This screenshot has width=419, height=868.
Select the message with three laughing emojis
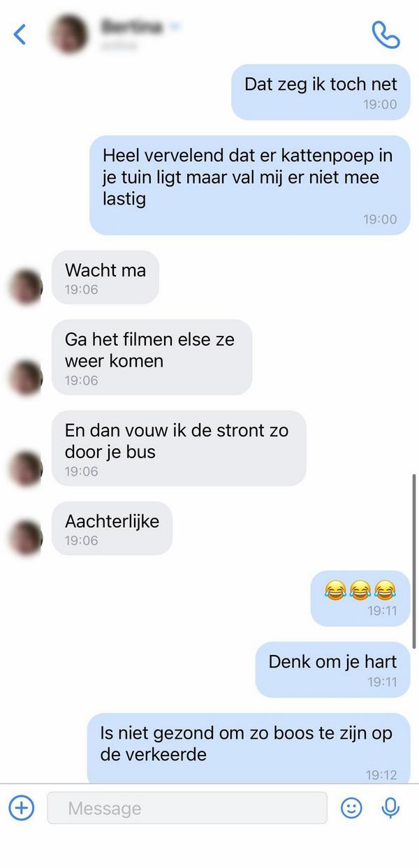tap(360, 598)
